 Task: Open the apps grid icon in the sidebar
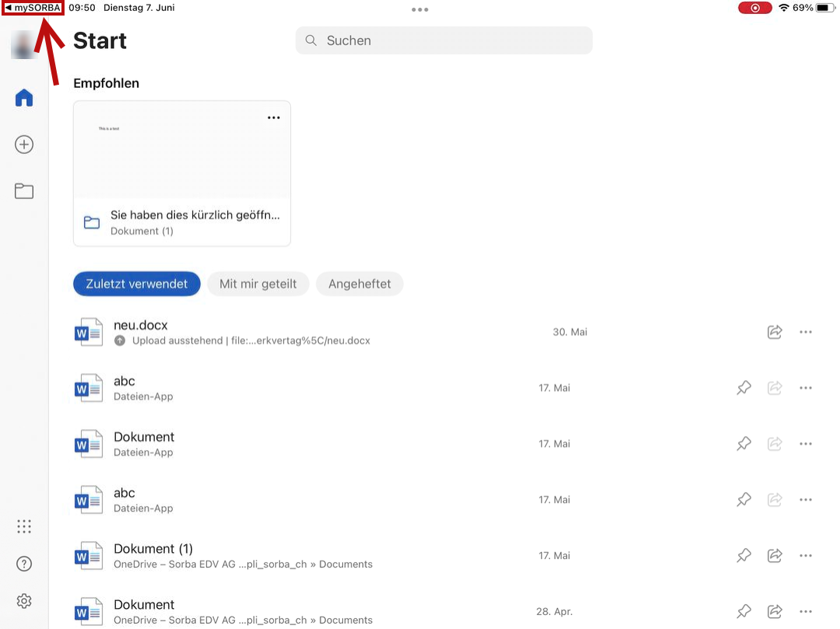point(24,526)
